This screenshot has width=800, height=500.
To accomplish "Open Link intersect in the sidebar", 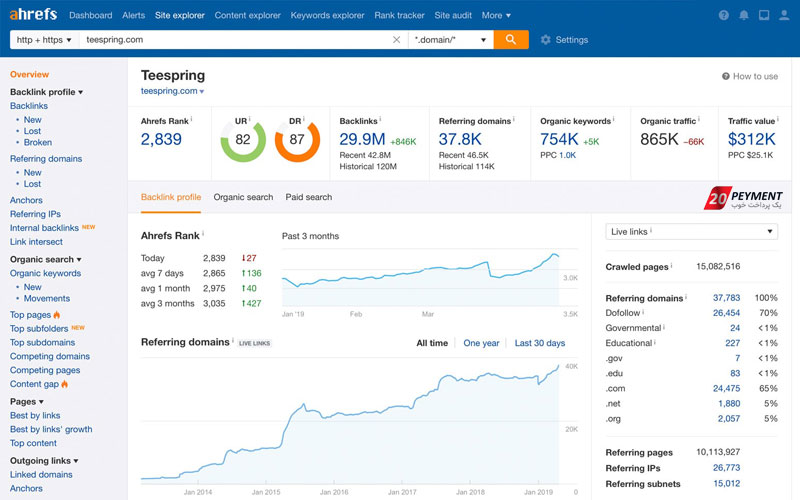I will [36, 241].
